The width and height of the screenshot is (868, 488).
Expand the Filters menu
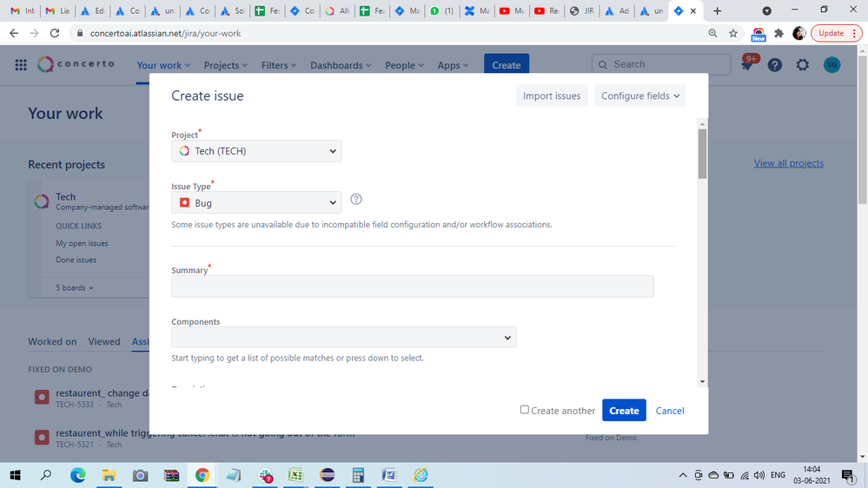coord(278,65)
